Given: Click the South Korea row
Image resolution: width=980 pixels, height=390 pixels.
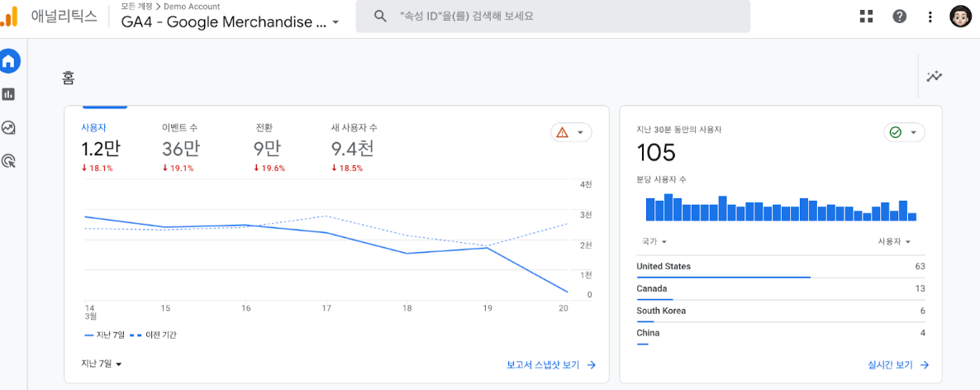Looking at the screenshot, I should [781, 311].
